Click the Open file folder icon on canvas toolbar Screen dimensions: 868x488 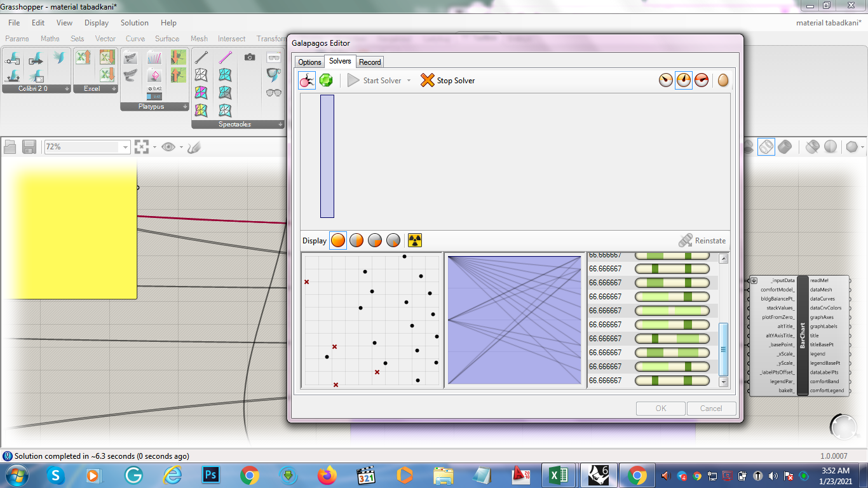(10, 147)
